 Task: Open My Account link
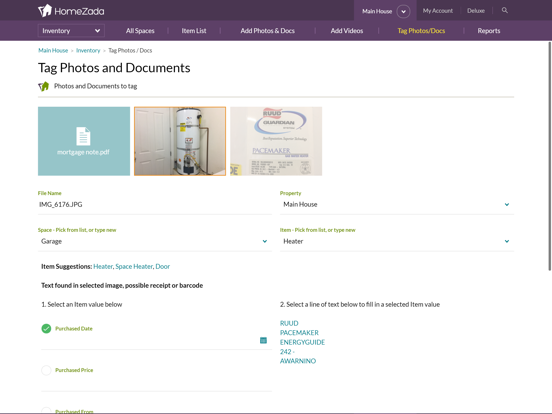438,11
